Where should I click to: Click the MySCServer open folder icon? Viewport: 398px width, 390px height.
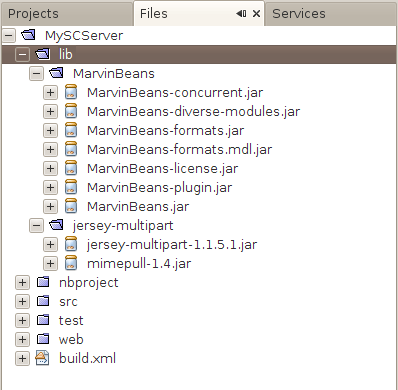28,35
